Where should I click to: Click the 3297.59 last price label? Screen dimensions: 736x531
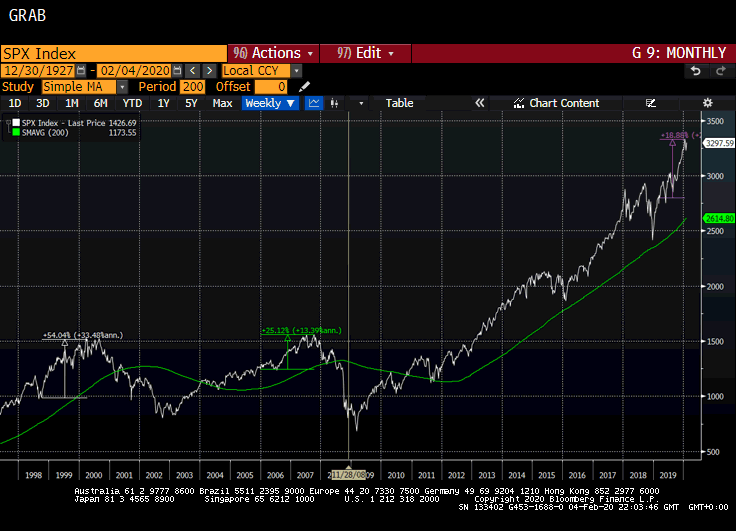(719, 143)
